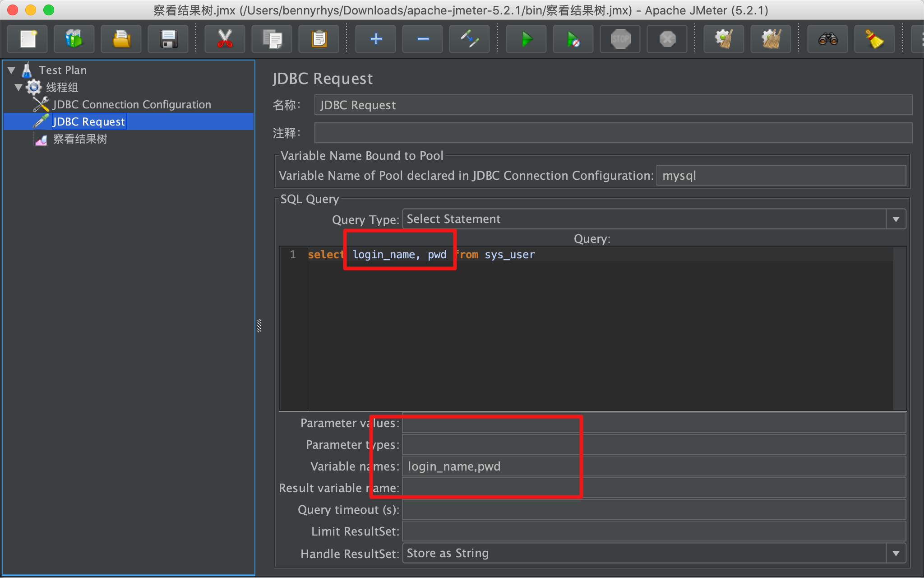
Task: Click the Toggle enable/disable icon
Action: click(470, 39)
